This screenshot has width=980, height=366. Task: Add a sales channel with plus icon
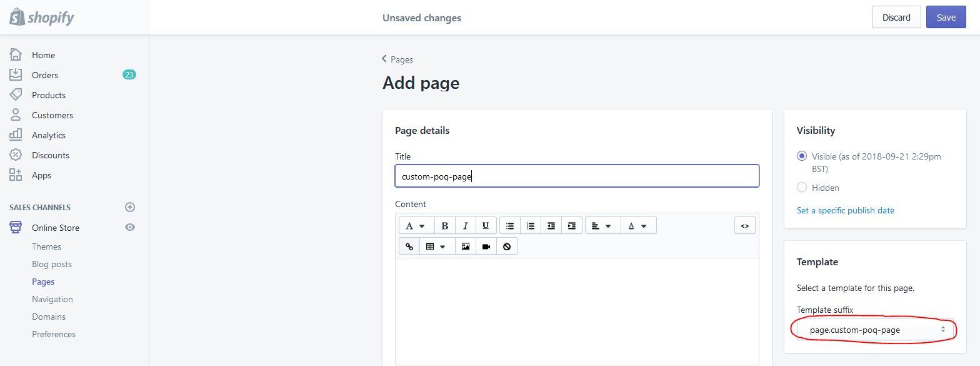point(130,207)
